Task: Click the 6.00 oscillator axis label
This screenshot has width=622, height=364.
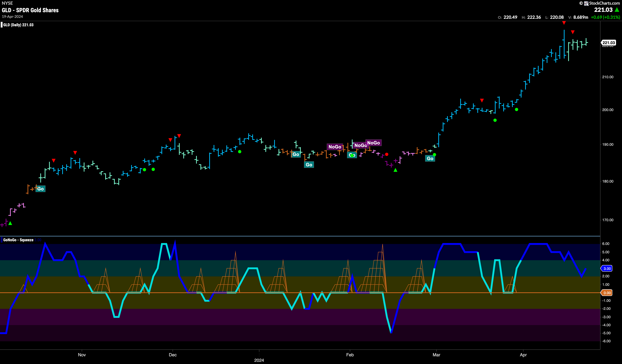Action: point(606,244)
